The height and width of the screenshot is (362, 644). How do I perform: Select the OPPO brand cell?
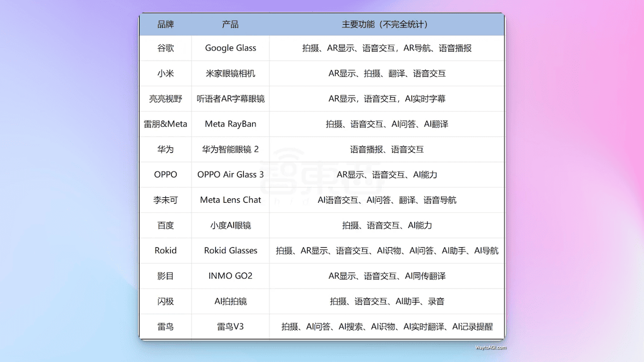(x=165, y=174)
